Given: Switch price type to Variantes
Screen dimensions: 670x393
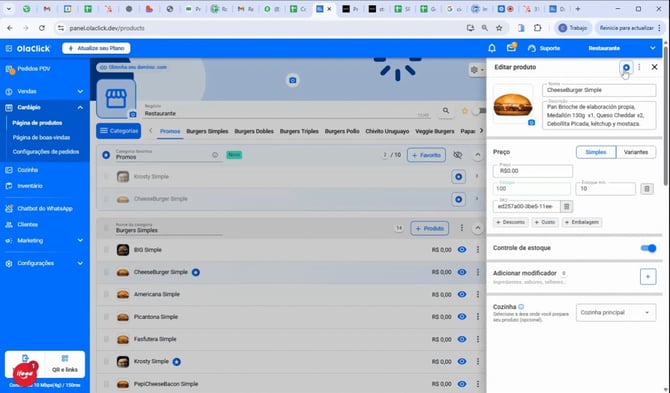Looking at the screenshot, I should pos(636,152).
